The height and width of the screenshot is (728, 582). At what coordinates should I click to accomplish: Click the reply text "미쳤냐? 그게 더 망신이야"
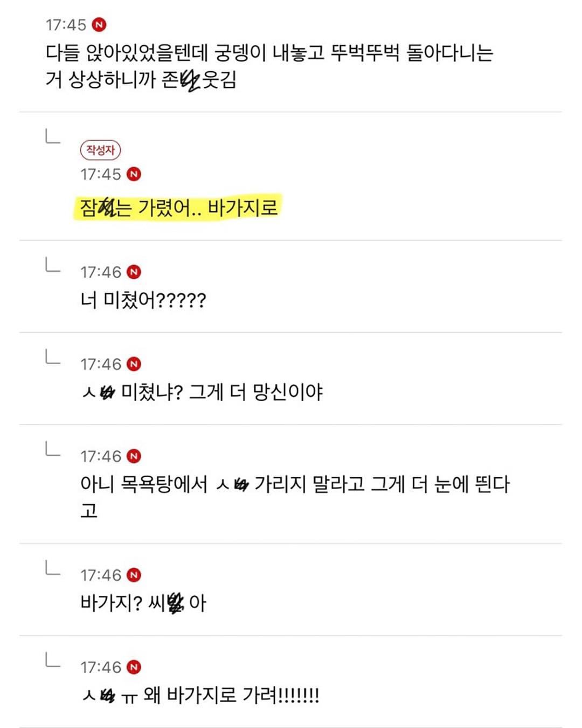[221, 392]
